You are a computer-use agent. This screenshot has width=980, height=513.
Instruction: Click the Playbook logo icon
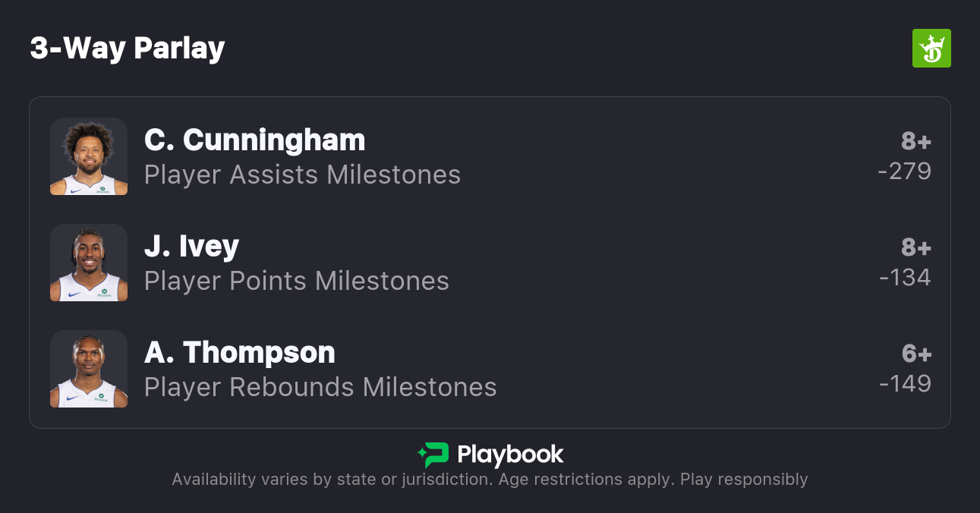coord(433,455)
